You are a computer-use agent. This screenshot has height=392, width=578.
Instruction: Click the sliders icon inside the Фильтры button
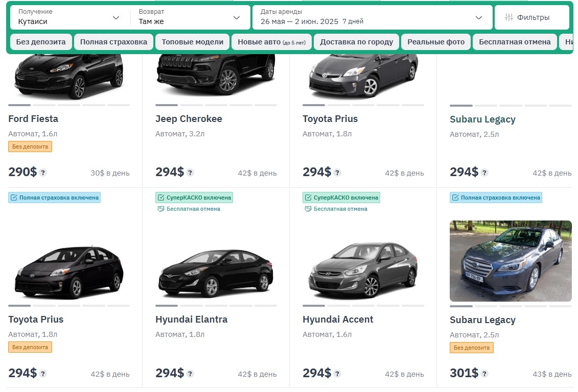(x=509, y=17)
